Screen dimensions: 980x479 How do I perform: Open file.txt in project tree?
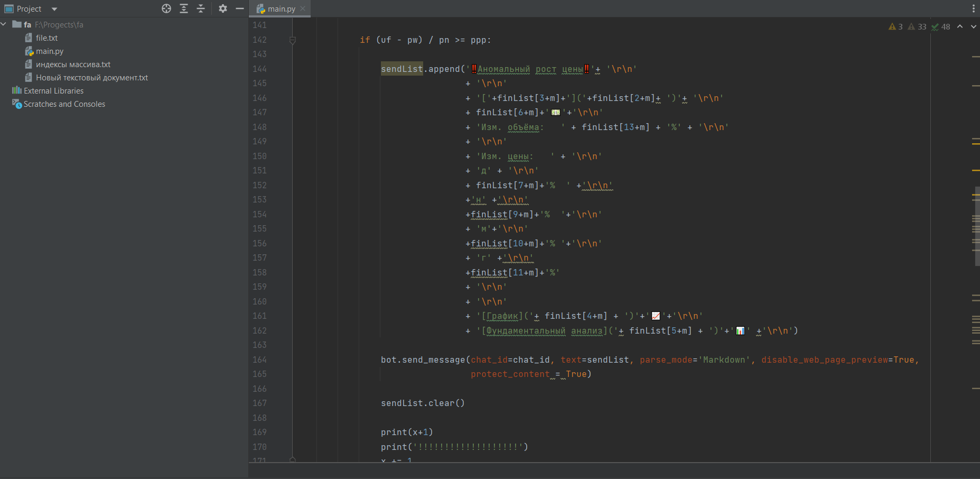[x=46, y=38]
